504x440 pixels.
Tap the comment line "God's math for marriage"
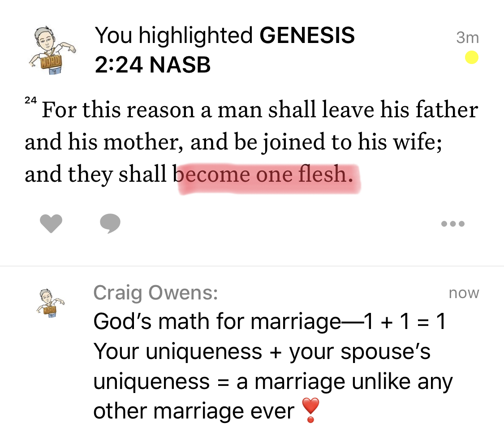pos(269,321)
